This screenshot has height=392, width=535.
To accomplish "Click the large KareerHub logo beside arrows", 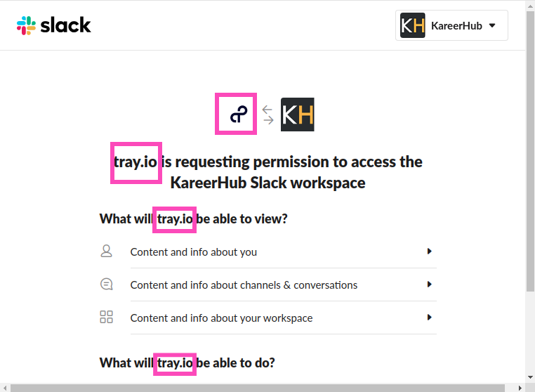I will click(298, 115).
